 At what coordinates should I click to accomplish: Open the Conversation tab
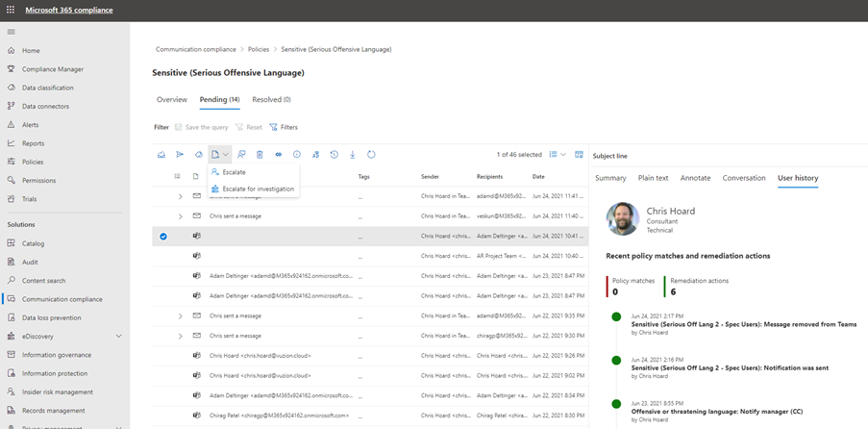pyautogui.click(x=744, y=178)
